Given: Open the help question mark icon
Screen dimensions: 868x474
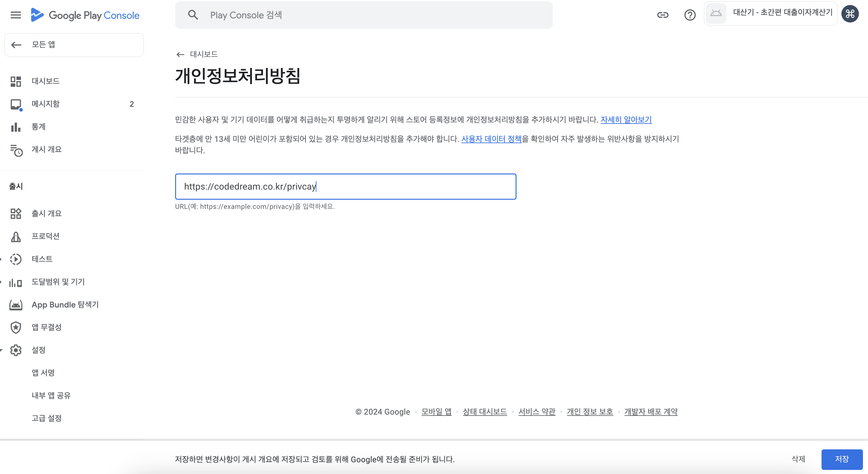Looking at the screenshot, I should (x=690, y=15).
